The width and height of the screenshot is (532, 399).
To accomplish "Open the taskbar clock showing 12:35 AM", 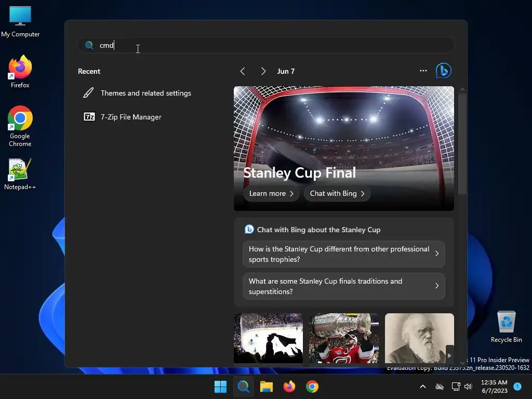I will (x=495, y=387).
